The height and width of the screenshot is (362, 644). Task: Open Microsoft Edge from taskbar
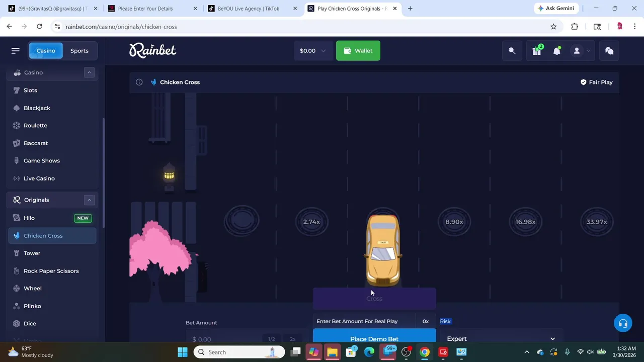[x=369, y=352]
